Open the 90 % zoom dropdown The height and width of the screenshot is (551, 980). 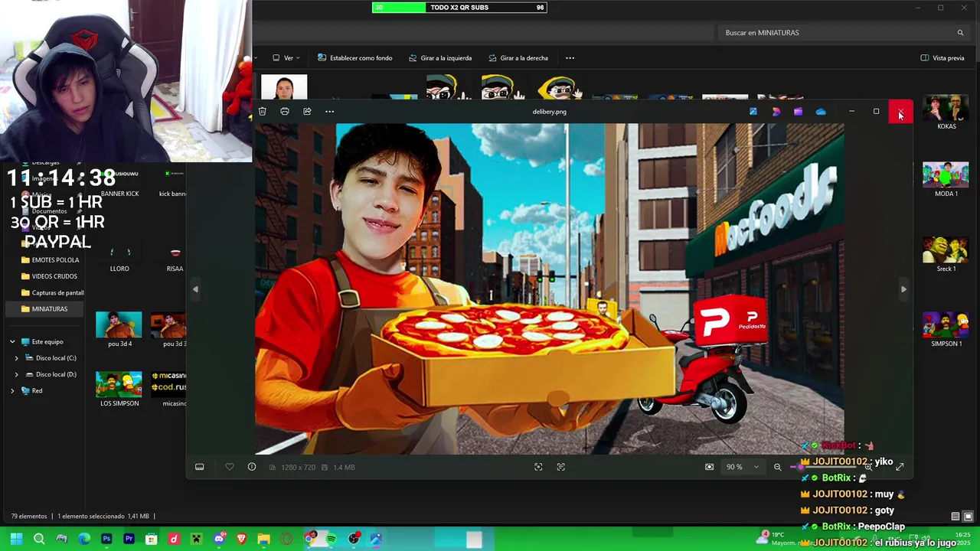tap(743, 467)
